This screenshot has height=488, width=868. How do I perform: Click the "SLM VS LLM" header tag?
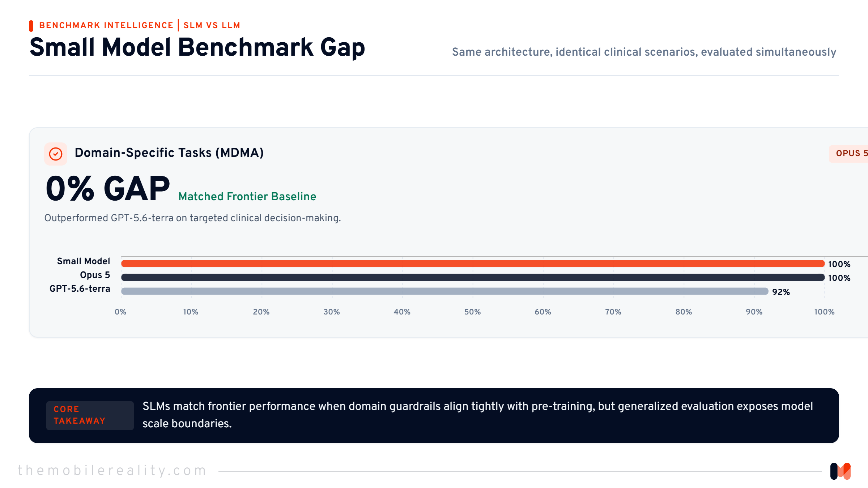coord(212,25)
